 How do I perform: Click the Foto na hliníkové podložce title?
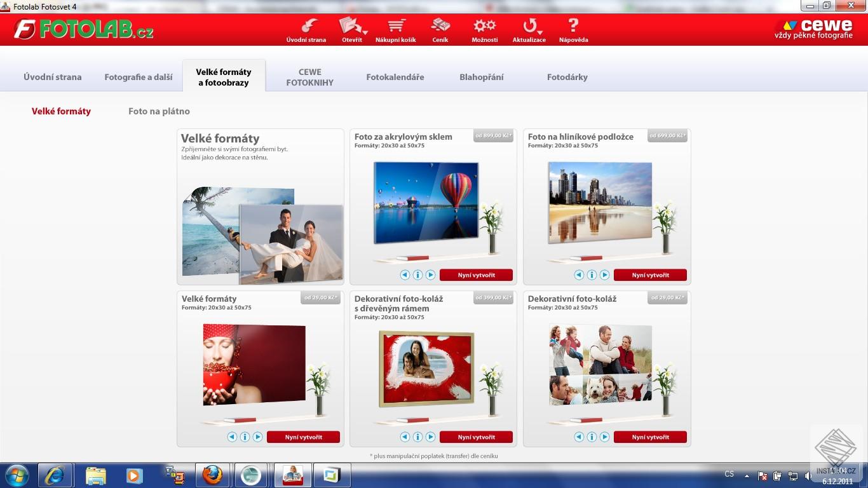(x=581, y=137)
